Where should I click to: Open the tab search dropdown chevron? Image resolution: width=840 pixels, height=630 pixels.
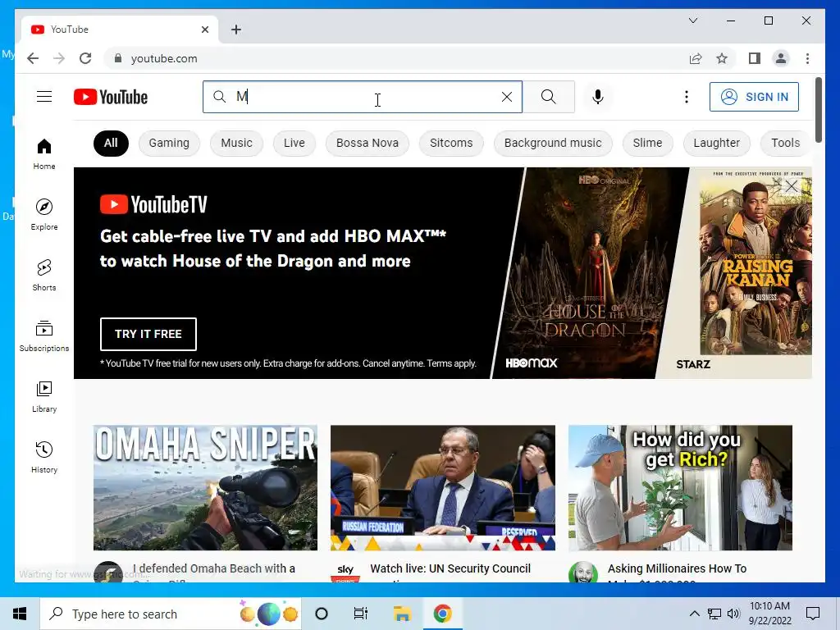[x=692, y=21]
